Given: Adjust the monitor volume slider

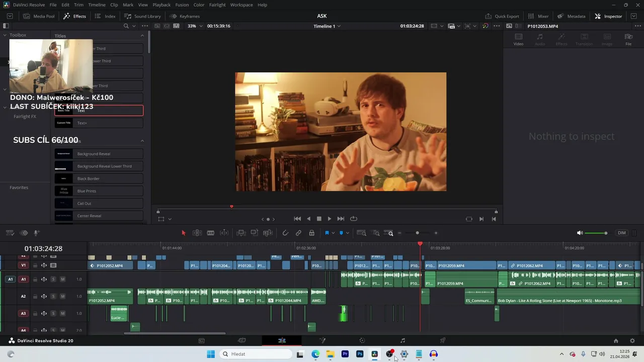Looking at the screenshot, I should click(x=596, y=233).
